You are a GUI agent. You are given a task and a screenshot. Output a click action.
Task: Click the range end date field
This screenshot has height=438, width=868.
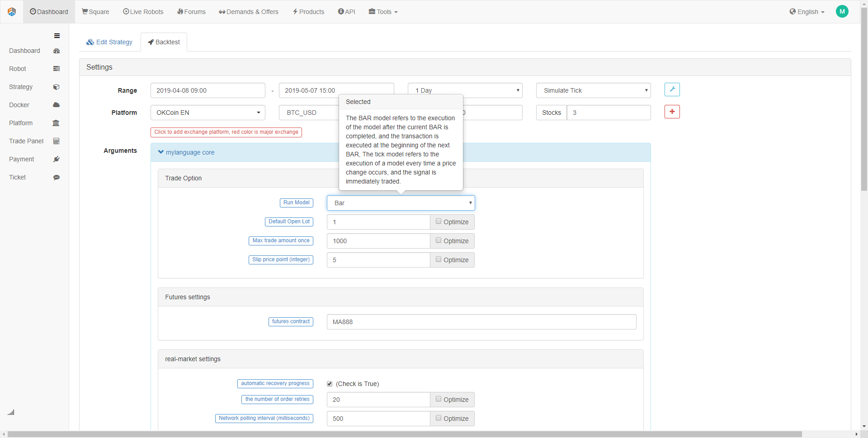(336, 90)
